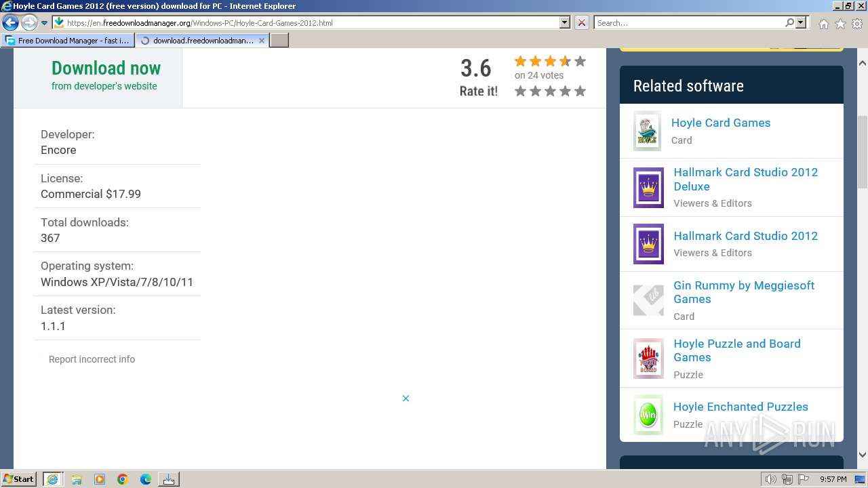The width and height of the screenshot is (868, 488).
Task: Open Hallmark Card Studio 2012 Deluxe link
Action: [x=745, y=179]
